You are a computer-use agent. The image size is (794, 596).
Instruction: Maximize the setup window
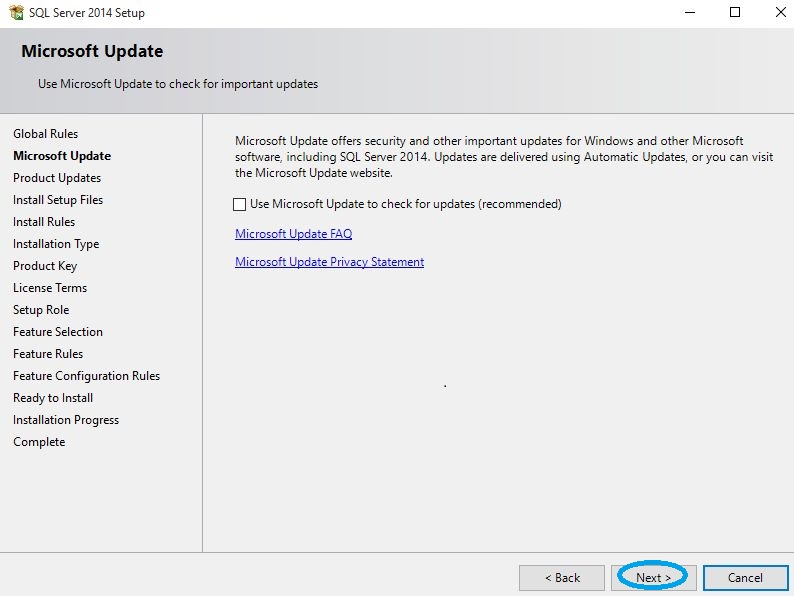(735, 12)
